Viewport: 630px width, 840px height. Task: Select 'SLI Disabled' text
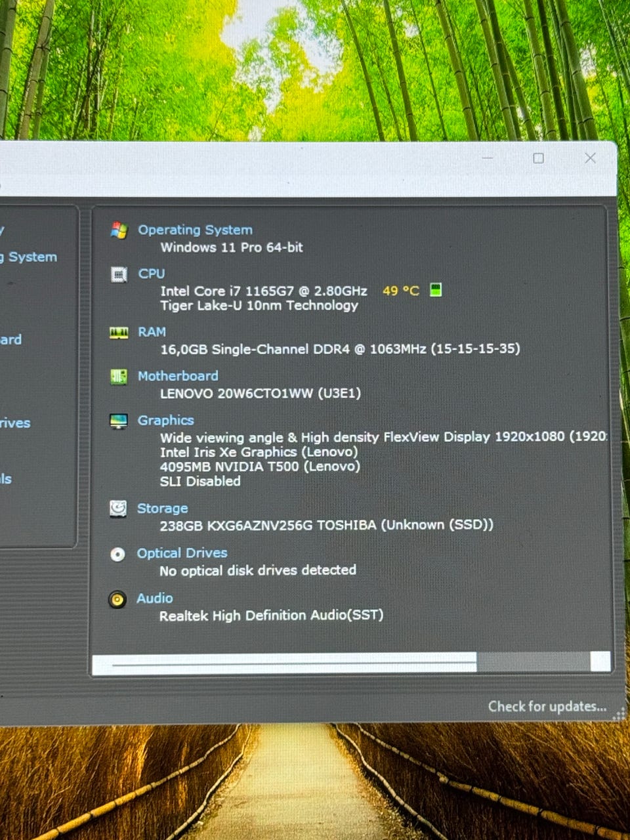200,481
